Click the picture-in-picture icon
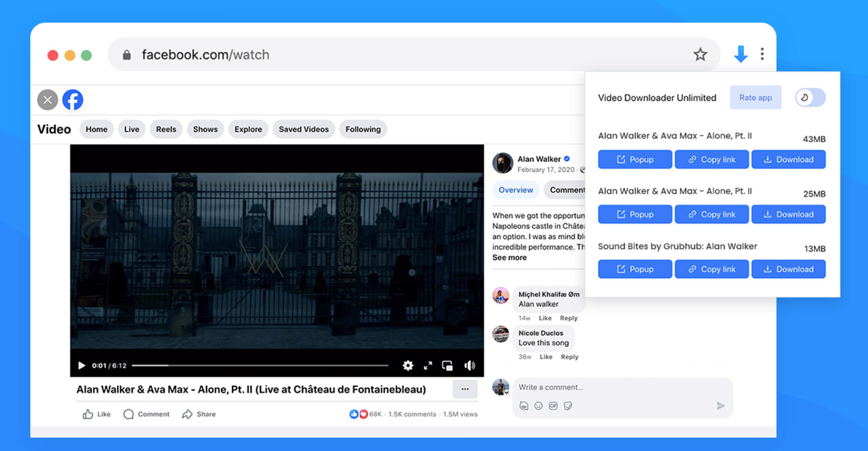 [x=447, y=365]
